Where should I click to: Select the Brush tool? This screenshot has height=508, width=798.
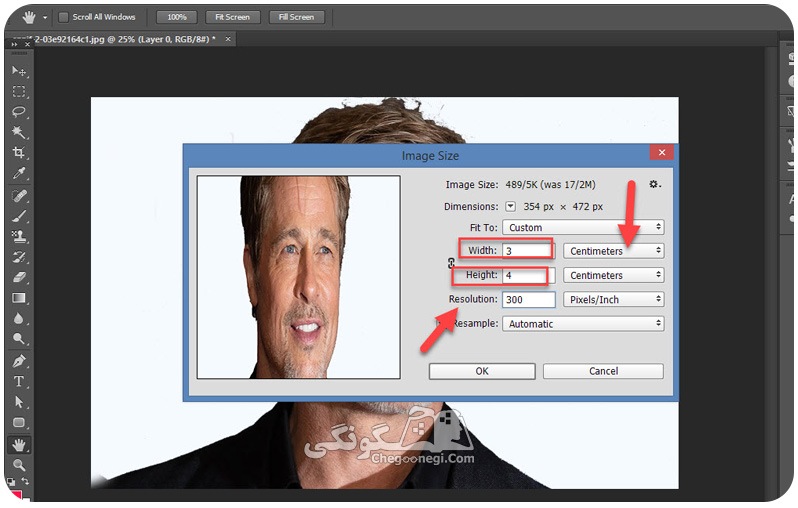(x=19, y=216)
